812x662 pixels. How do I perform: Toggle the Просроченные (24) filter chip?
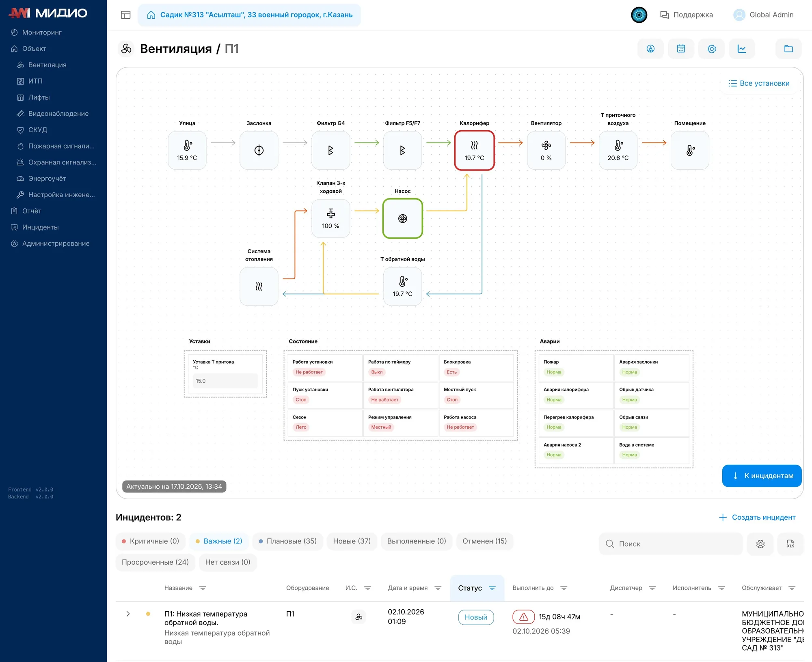[x=155, y=562]
